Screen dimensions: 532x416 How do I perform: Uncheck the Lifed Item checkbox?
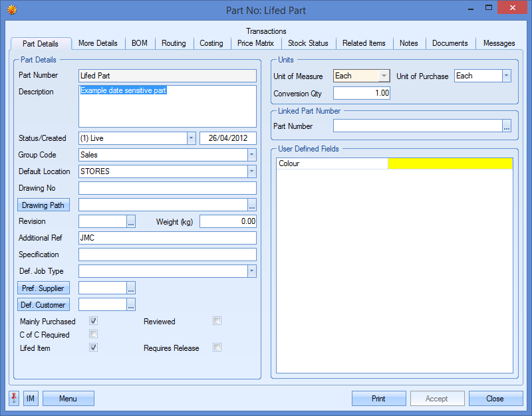pyautogui.click(x=94, y=348)
